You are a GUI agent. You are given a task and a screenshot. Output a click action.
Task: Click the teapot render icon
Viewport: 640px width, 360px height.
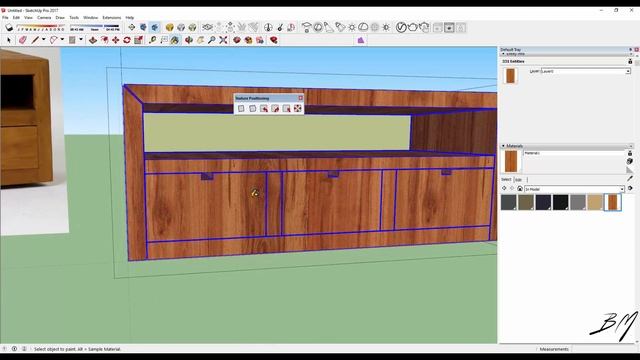[413, 27]
